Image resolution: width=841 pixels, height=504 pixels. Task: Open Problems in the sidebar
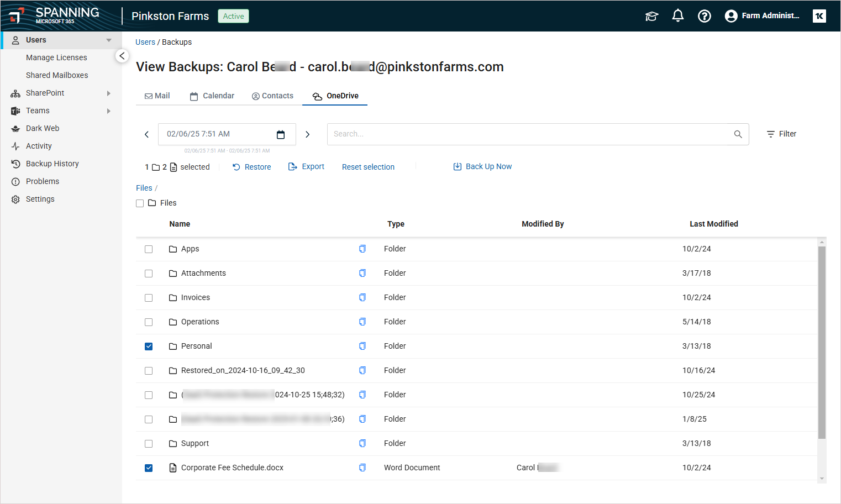42,181
